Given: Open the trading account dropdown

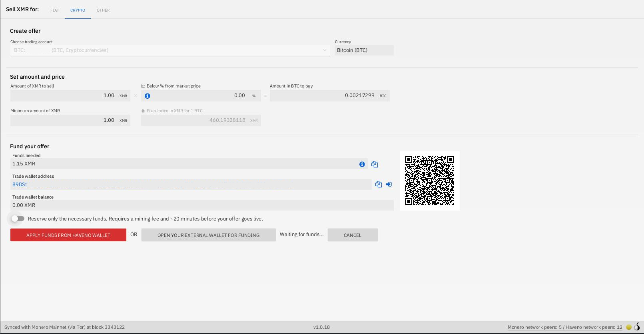Looking at the screenshot, I should [x=170, y=50].
